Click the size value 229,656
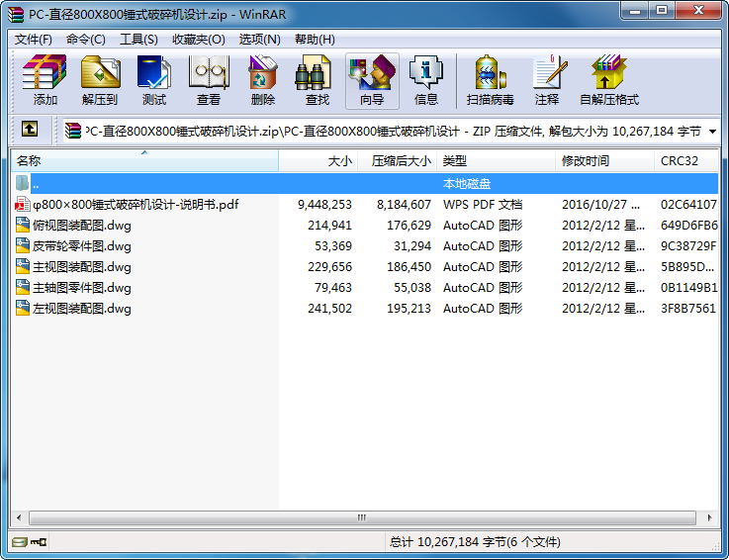729x560 pixels. pyautogui.click(x=329, y=266)
